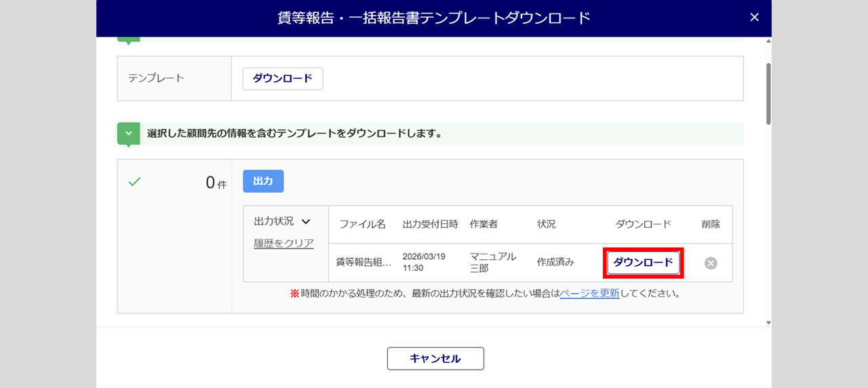Image resolution: width=868 pixels, height=388 pixels.
Task: Click the 作業者 column header
Action: [x=484, y=225]
